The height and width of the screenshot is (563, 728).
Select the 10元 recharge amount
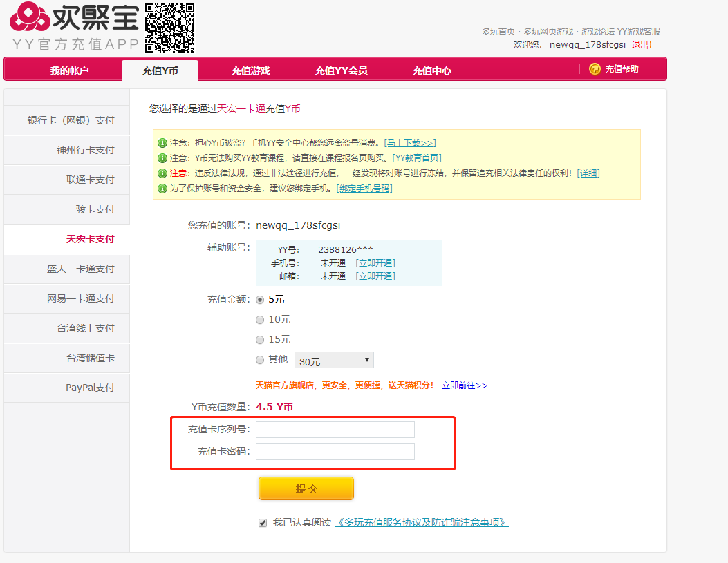tap(260, 320)
